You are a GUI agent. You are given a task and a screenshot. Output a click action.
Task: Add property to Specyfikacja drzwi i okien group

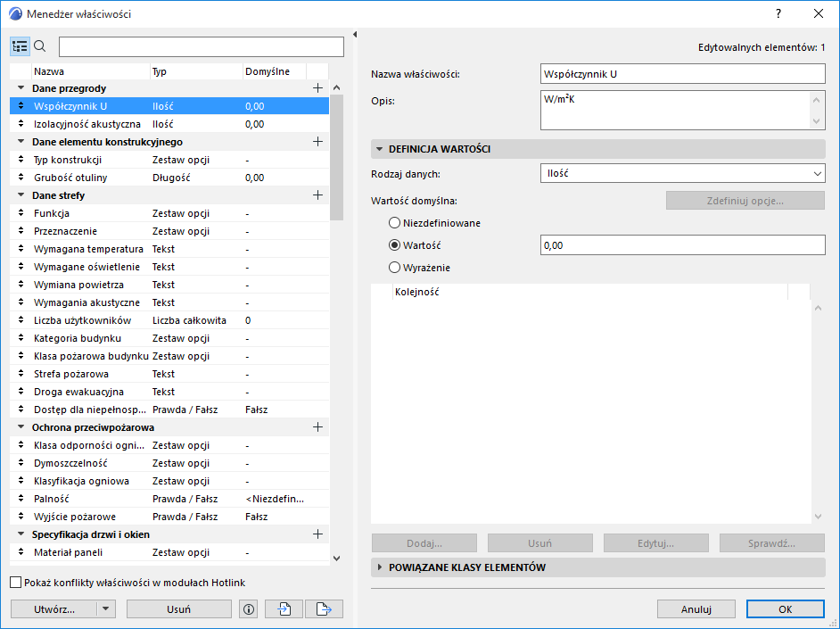pyautogui.click(x=317, y=534)
